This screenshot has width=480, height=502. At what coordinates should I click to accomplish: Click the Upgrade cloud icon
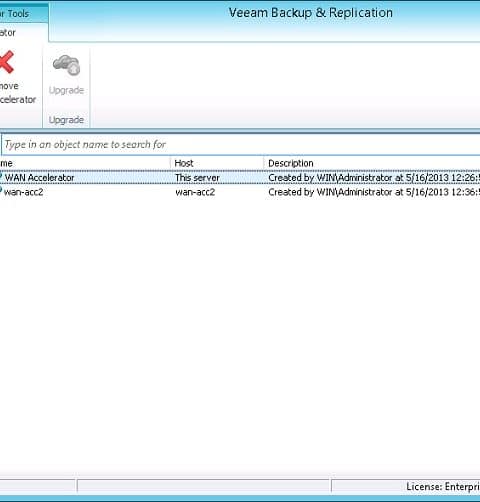click(66, 65)
